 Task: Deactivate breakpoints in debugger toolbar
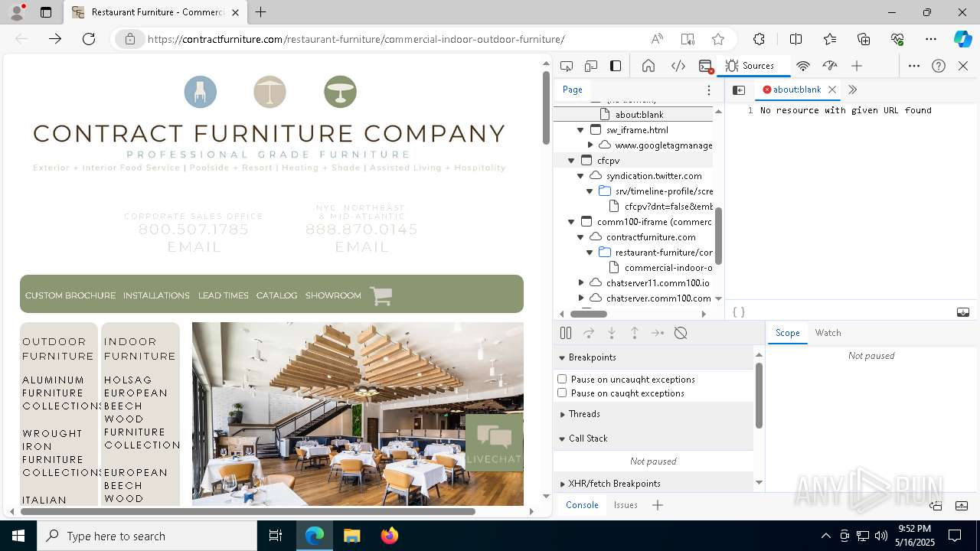(x=681, y=333)
